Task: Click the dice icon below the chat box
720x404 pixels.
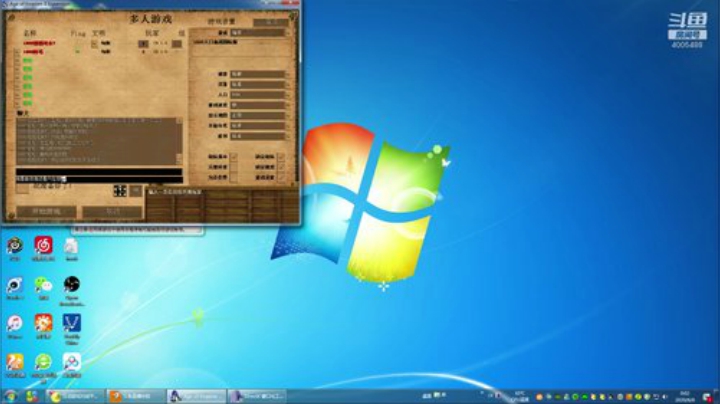Action: [120, 191]
